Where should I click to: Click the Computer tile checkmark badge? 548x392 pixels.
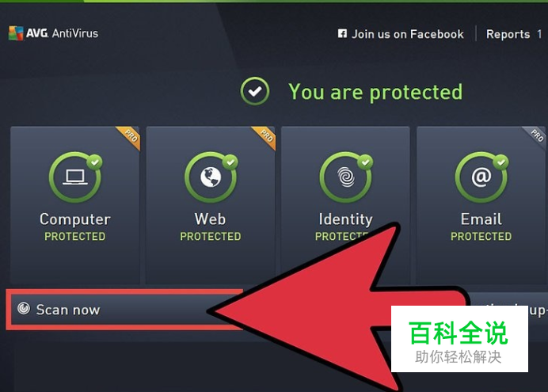[x=95, y=162]
